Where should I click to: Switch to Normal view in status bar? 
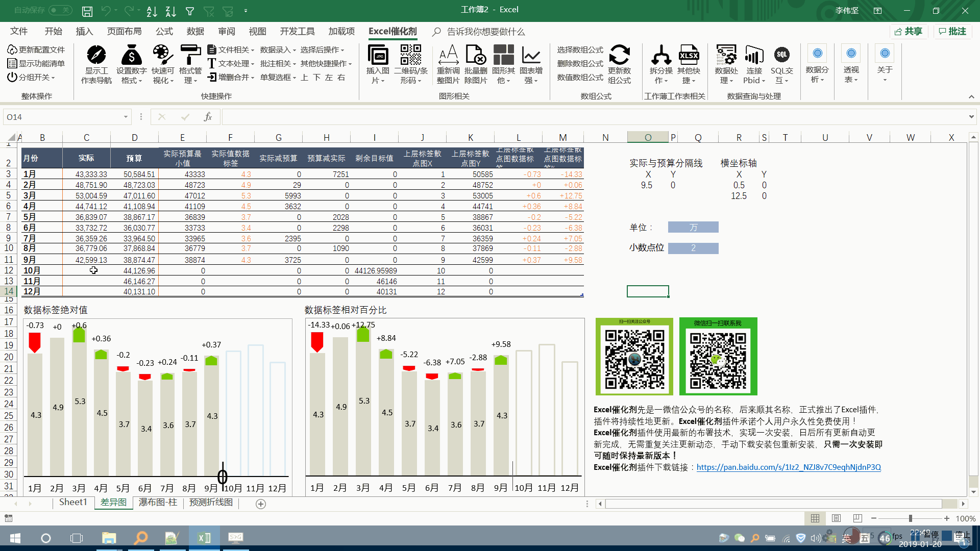(x=815, y=518)
